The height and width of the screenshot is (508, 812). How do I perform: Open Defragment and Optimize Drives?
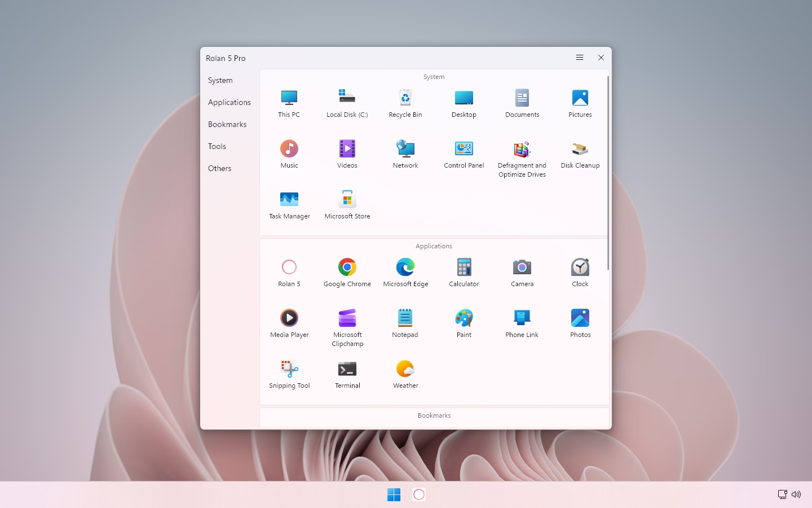(522, 159)
